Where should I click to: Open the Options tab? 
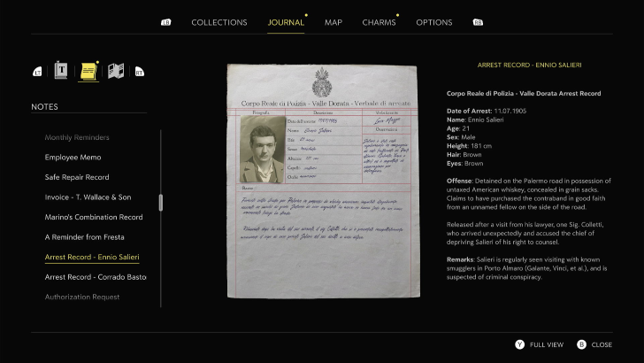click(x=434, y=22)
